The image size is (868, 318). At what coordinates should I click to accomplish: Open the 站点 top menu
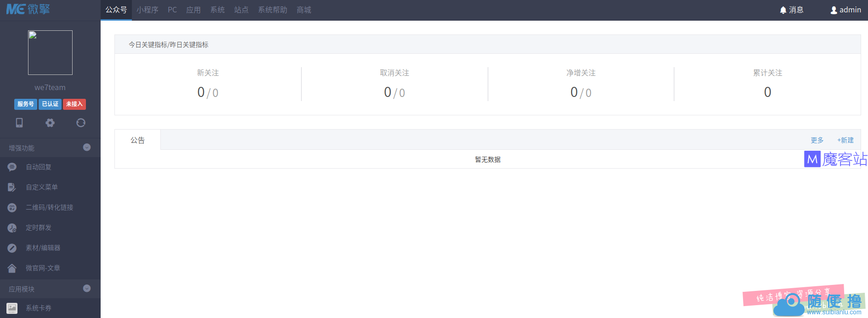pyautogui.click(x=241, y=10)
